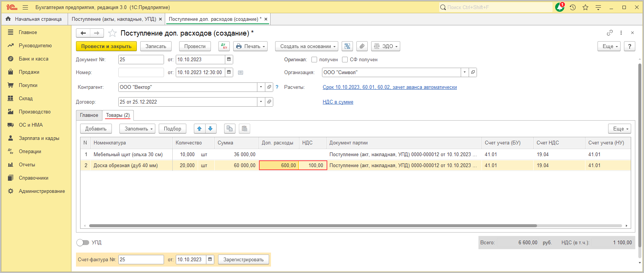Open the main hamburger menu
This screenshot has width=644, height=273.
click(25, 7)
